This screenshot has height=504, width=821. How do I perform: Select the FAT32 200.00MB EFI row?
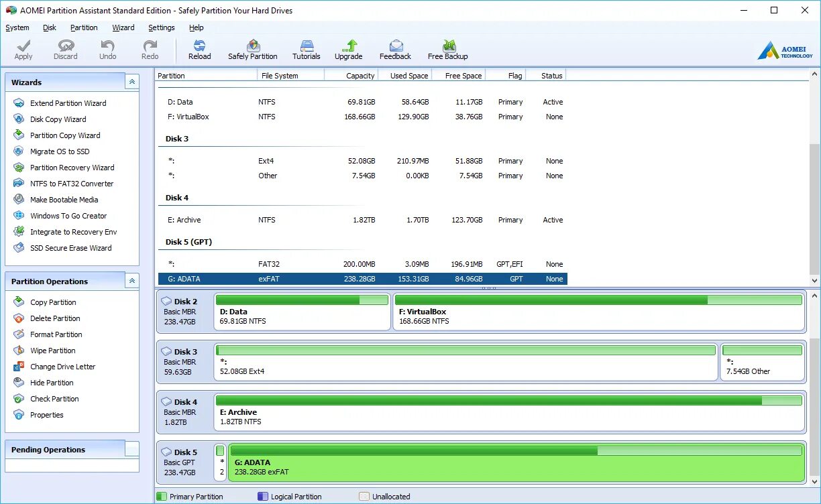[x=362, y=264]
